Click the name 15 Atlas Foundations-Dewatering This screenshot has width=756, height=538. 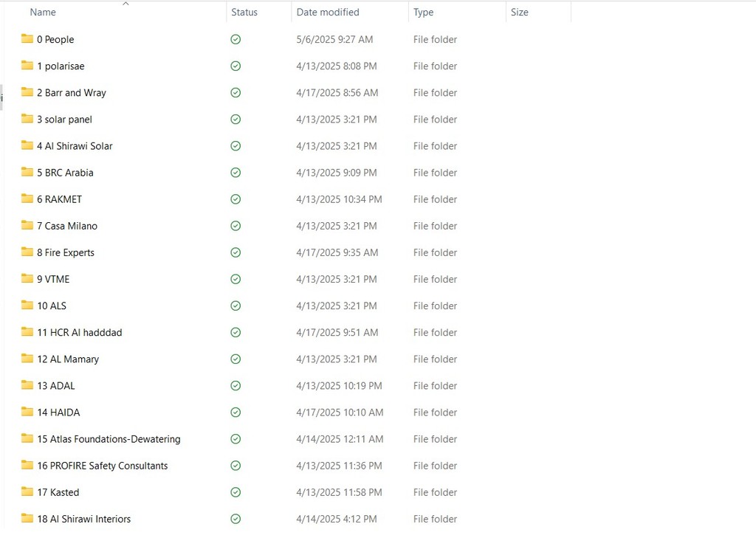pyautogui.click(x=109, y=439)
